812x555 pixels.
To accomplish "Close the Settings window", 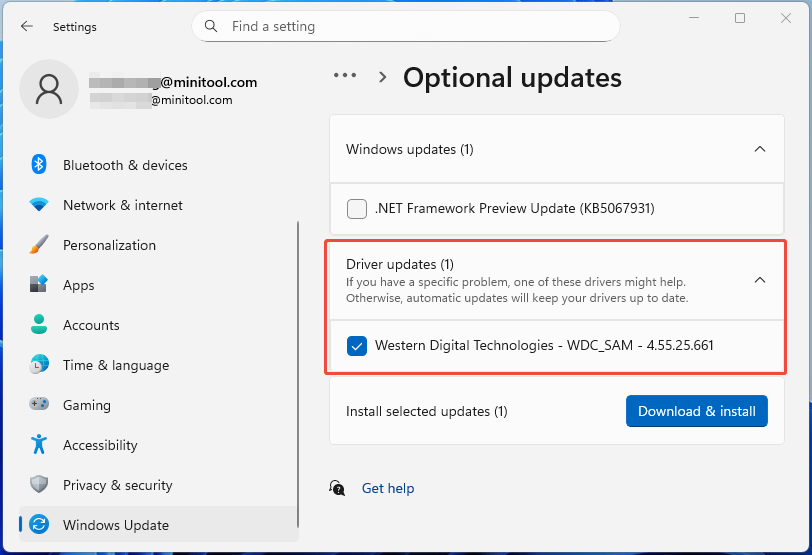I will pyautogui.click(x=786, y=18).
